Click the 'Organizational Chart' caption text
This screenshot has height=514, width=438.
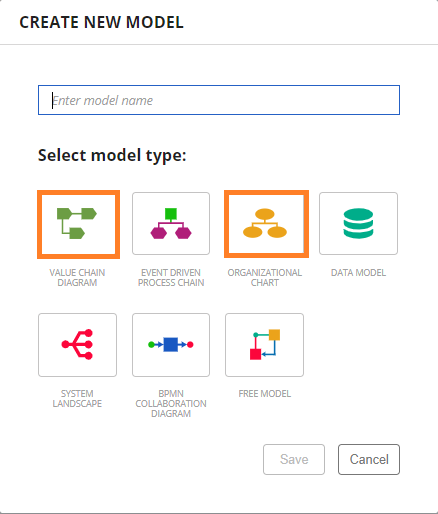click(265, 278)
